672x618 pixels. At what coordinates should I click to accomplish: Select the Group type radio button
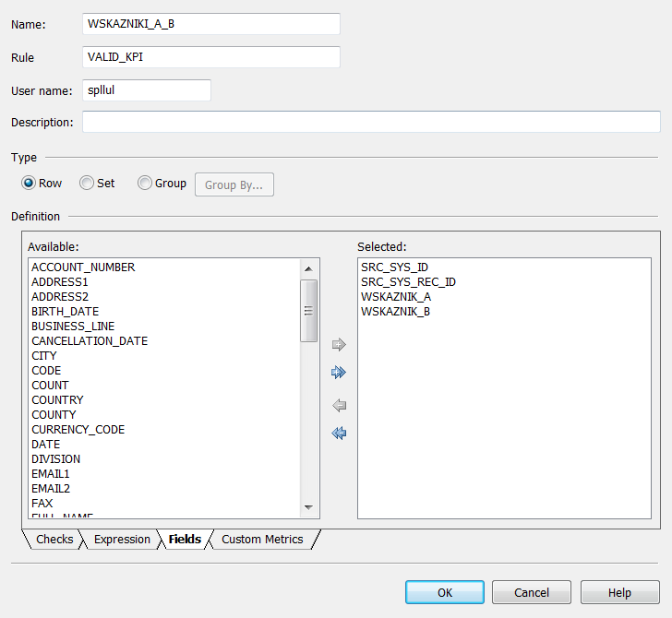tap(144, 184)
